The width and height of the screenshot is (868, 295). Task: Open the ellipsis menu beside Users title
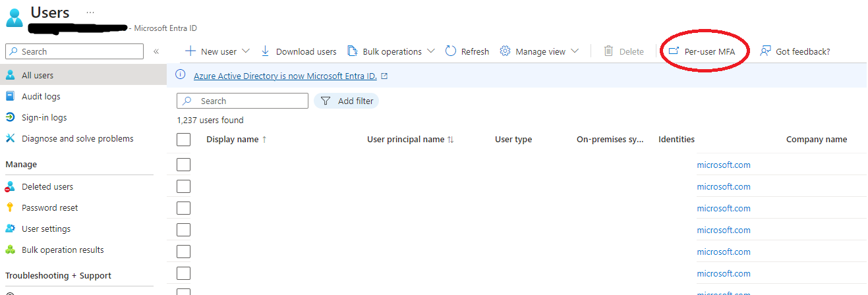click(x=90, y=13)
